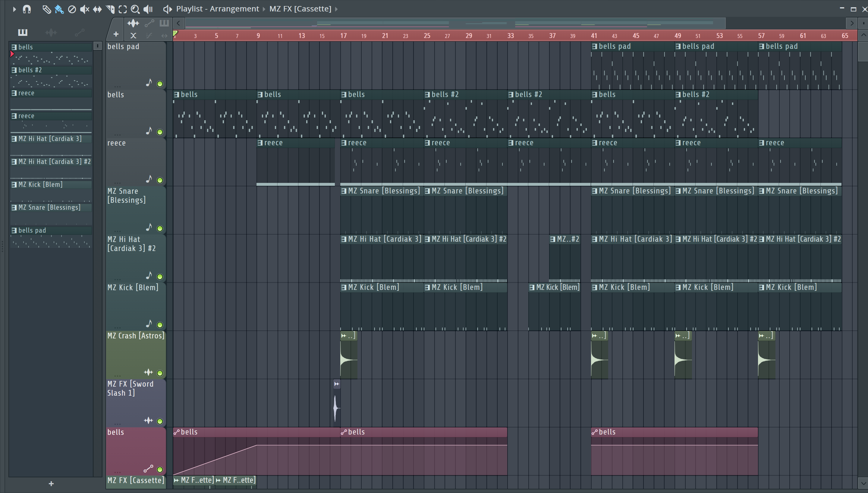Select the MZ FX [Cassette] track header
Image resolution: width=868 pixels, height=493 pixels.
click(136, 482)
